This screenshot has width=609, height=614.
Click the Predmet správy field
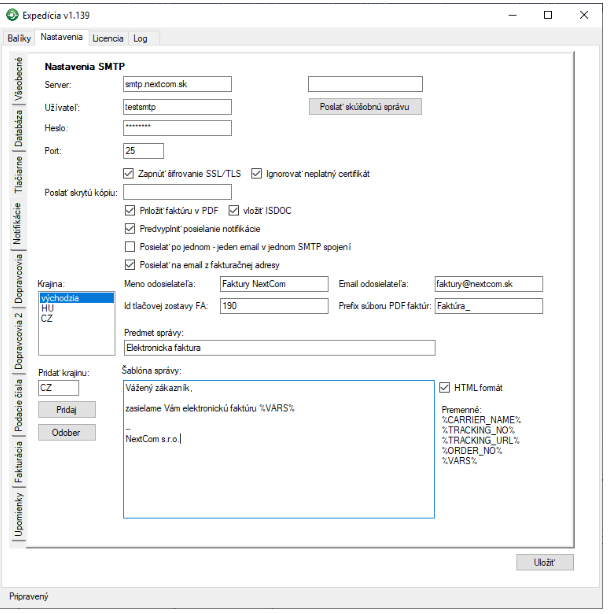click(280, 348)
